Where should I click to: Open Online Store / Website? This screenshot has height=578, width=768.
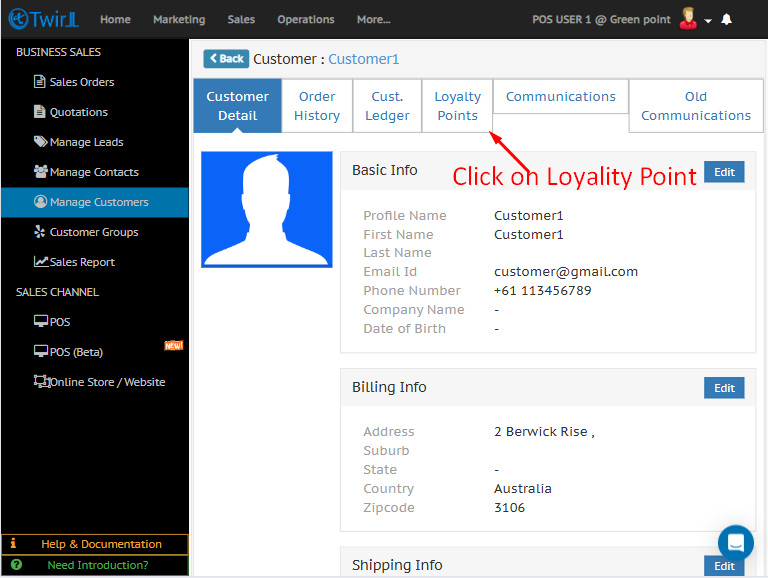(x=107, y=382)
